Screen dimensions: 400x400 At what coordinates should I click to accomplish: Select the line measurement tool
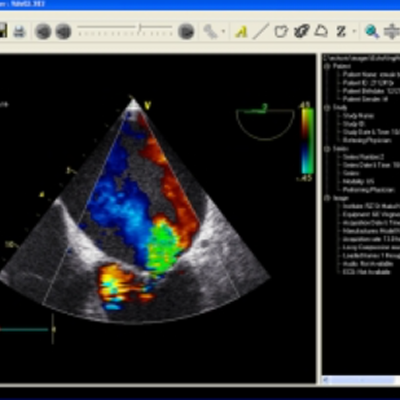coord(261,31)
